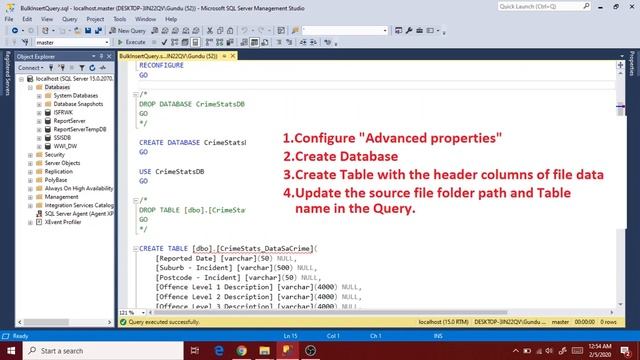Toggle Results to File mode
The image size is (640, 360).
265,42
